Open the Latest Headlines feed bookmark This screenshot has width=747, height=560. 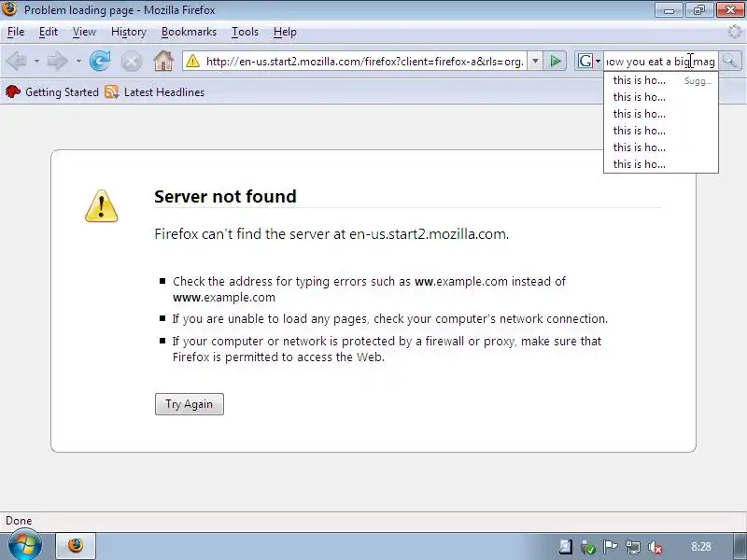[154, 91]
